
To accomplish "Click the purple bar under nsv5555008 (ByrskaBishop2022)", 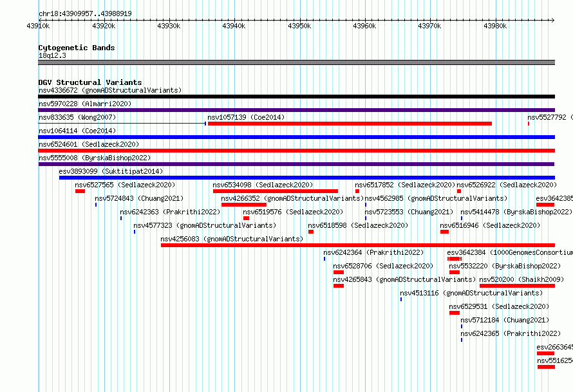I will pos(296,164).
